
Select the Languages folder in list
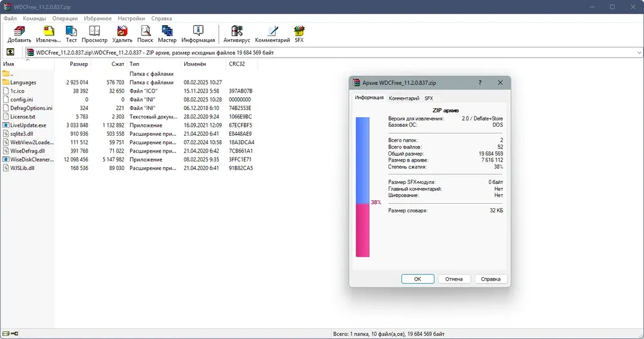[x=23, y=82]
